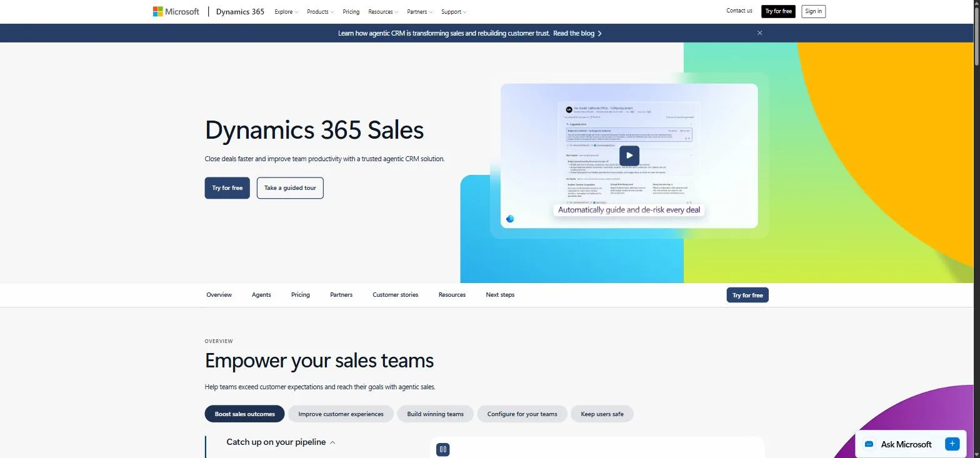Select Improve customer experiences pill
The width and height of the screenshot is (980, 458).
point(341,414)
